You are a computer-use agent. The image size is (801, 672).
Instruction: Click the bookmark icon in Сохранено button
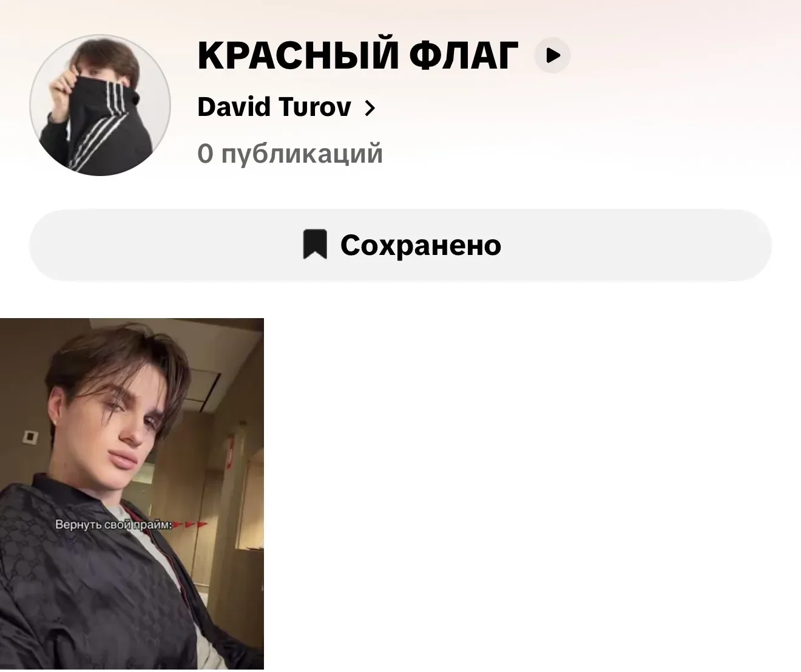click(x=315, y=245)
